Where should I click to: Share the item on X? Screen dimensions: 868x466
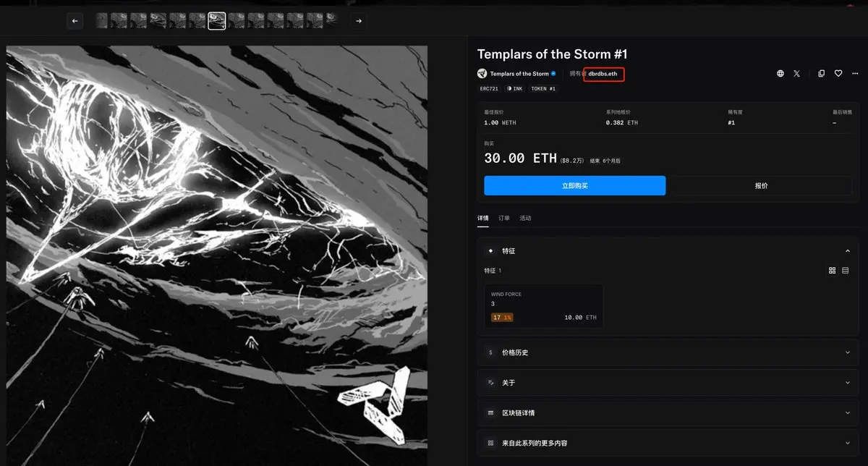[x=796, y=74]
